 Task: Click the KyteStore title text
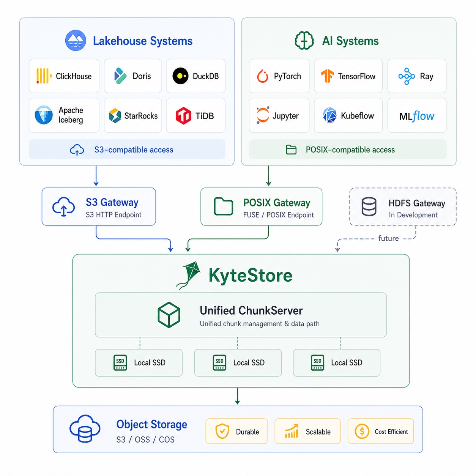pyautogui.click(x=251, y=275)
